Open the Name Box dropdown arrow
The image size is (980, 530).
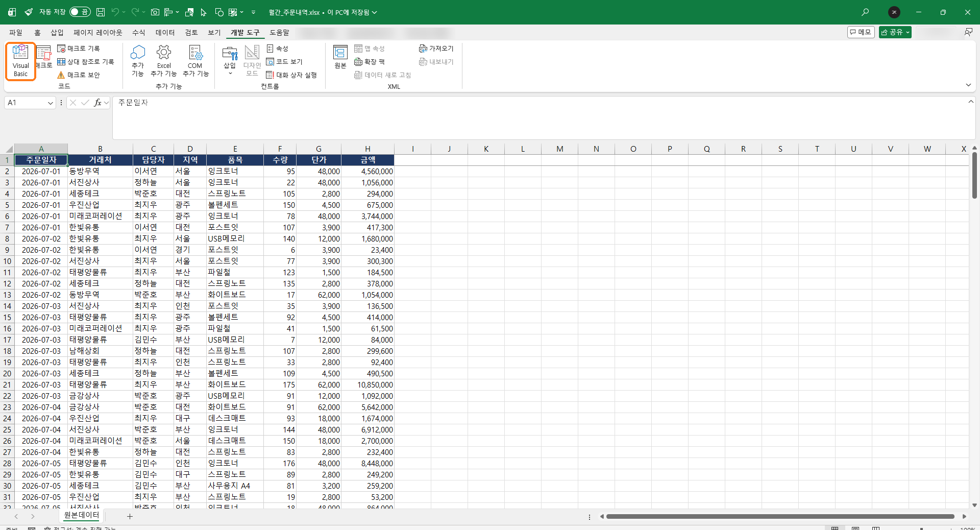(51, 103)
